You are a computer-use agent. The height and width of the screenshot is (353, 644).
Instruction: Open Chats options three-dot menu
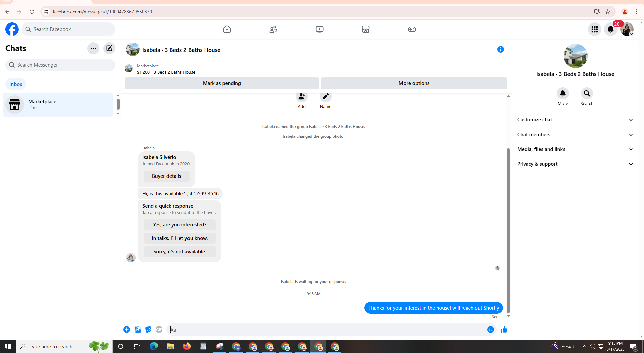point(93,48)
